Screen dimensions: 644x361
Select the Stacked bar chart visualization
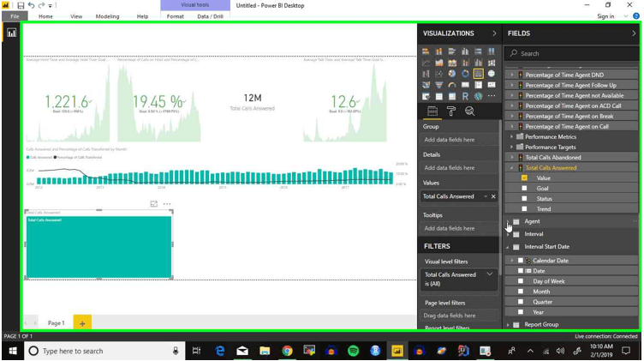426,51
